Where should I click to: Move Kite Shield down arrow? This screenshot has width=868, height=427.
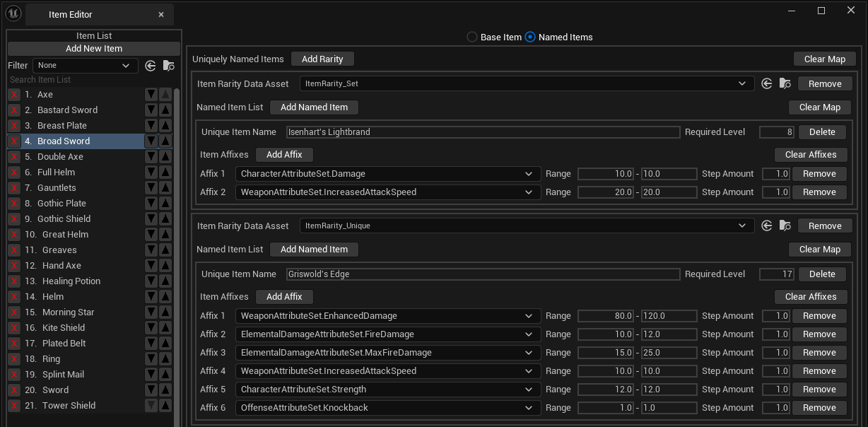pos(151,328)
